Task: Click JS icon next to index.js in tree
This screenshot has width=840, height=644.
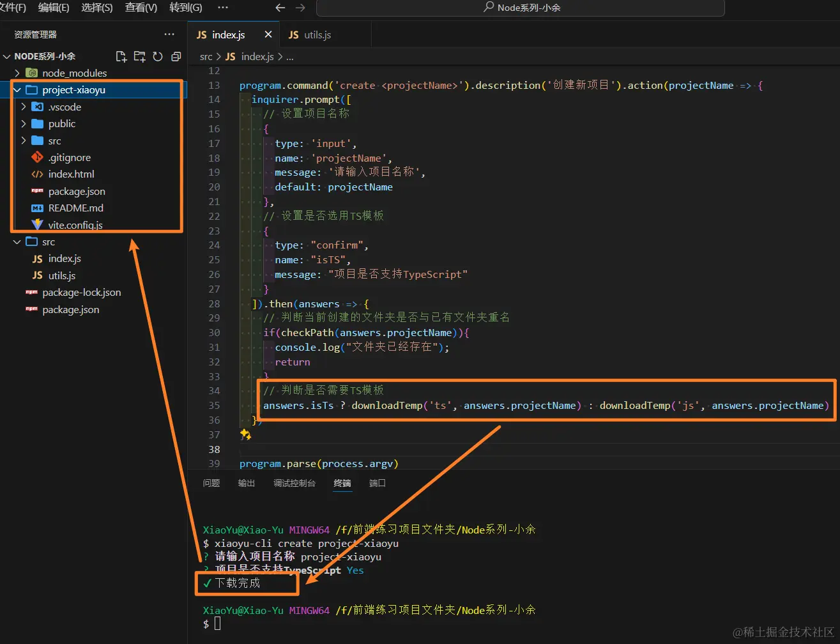Action: point(37,259)
